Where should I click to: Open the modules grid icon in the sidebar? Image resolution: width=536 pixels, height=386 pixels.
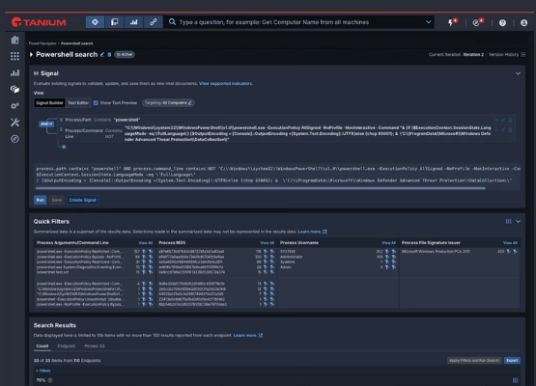click(x=15, y=56)
